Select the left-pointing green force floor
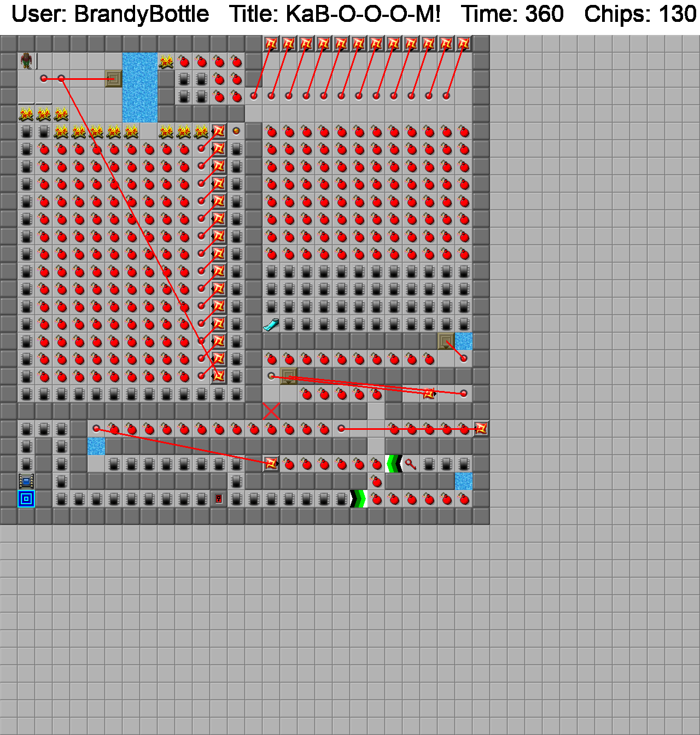The height and width of the screenshot is (735, 700). [394, 464]
